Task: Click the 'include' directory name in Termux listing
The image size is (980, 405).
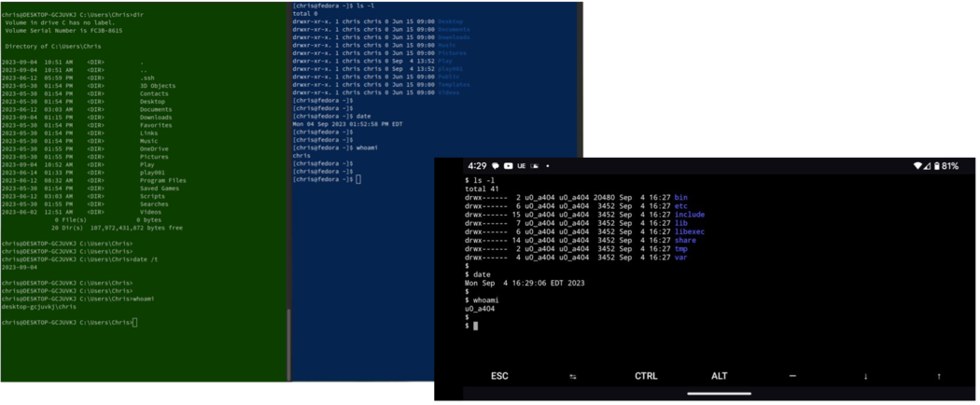Action: [x=689, y=215]
